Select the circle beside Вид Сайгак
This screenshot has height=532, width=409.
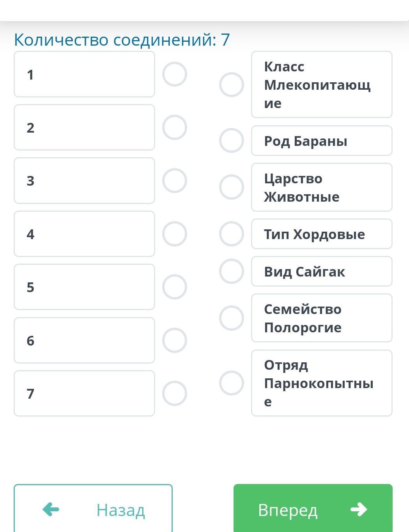click(x=232, y=271)
